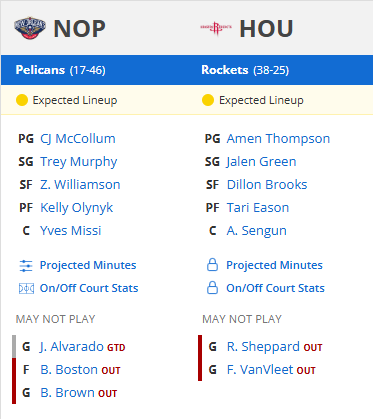
Task: Click the New Orleans Pelicans logo
Action: [30, 28]
